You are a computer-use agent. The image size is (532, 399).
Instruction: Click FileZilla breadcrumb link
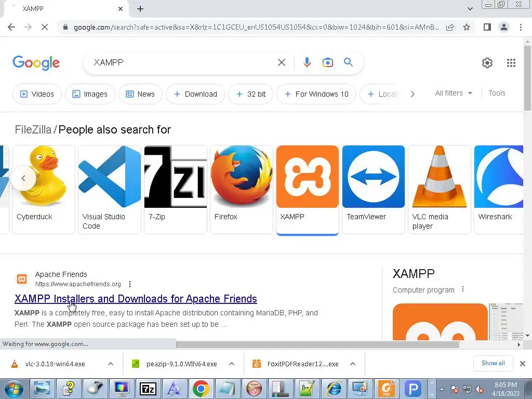(33, 129)
